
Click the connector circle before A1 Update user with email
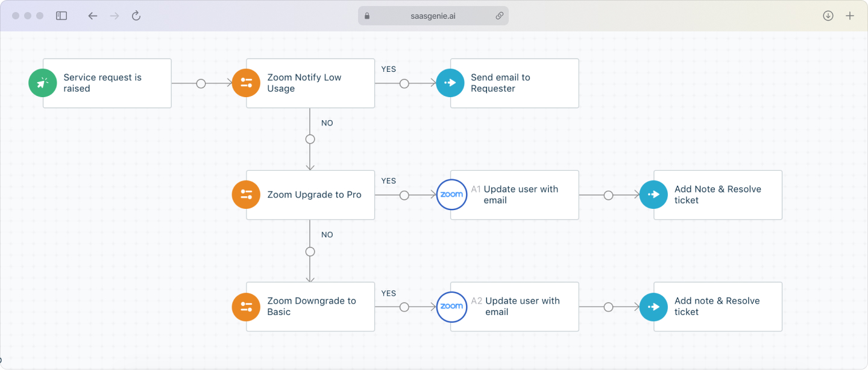click(404, 196)
